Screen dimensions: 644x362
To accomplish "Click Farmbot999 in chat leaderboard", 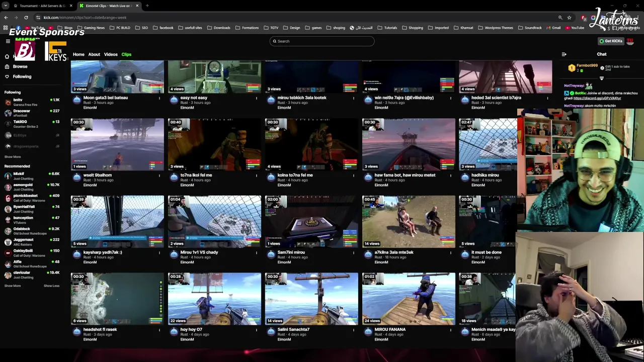I will [x=587, y=65].
